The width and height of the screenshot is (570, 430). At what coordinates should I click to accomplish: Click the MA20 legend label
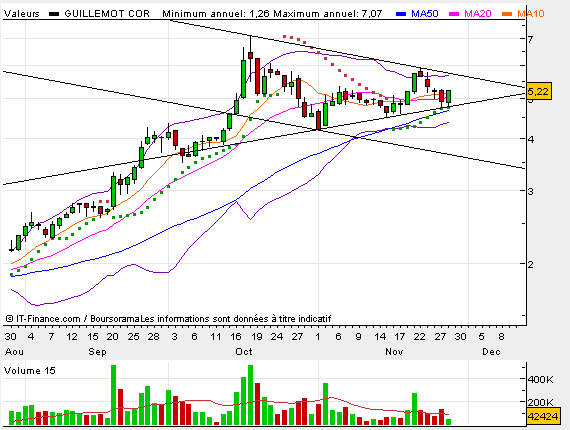point(478,14)
